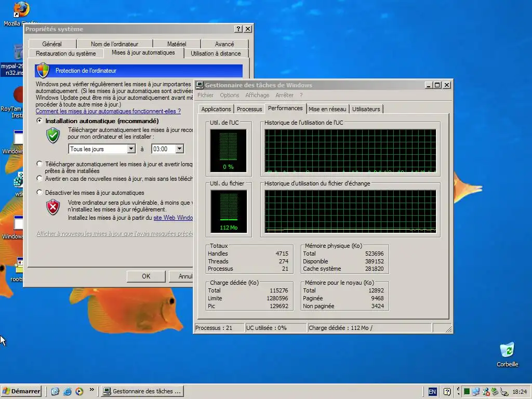This screenshot has height=399, width=532.
Task: Click the fichier d'échange history graph
Action: pyautogui.click(x=351, y=211)
